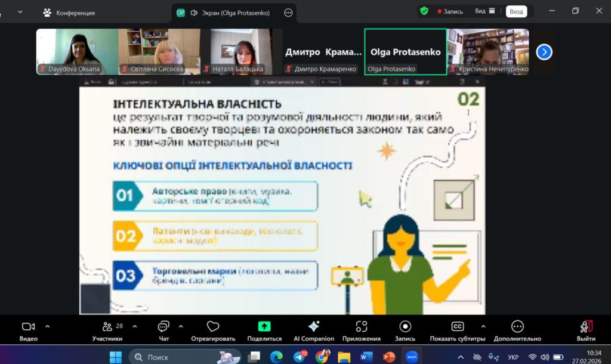Toggle the Видео camera on or off
The image size is (611, 364).
click(x=28, y=327)
